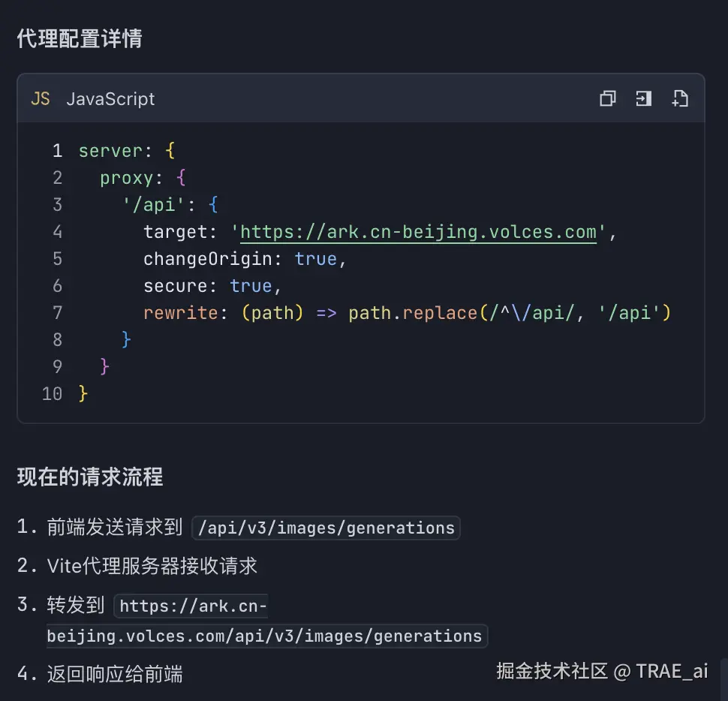The width and height of the screenshot is (728, 701).
Task: Open the ark.cn-beijing.volces.com URL in line 4
Action: [x=418, y=232]
